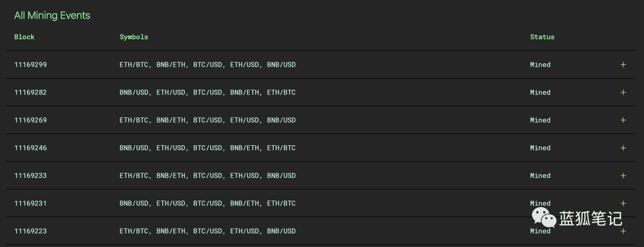This screenshot has width=644, height=247.
Task: Click plus icon next to block 11169233
Action: 623,176
